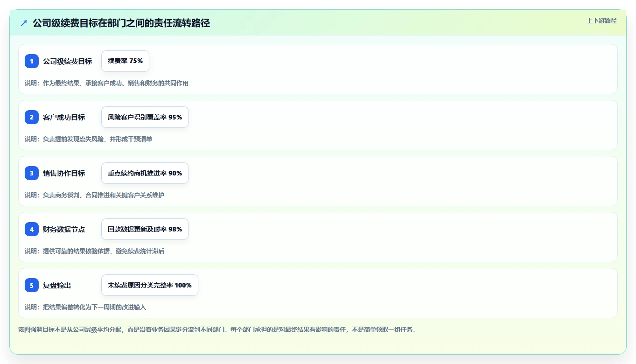Select the 客户成功目标 heading
This screenshot has height=364, width=636.
coord(64,117)
